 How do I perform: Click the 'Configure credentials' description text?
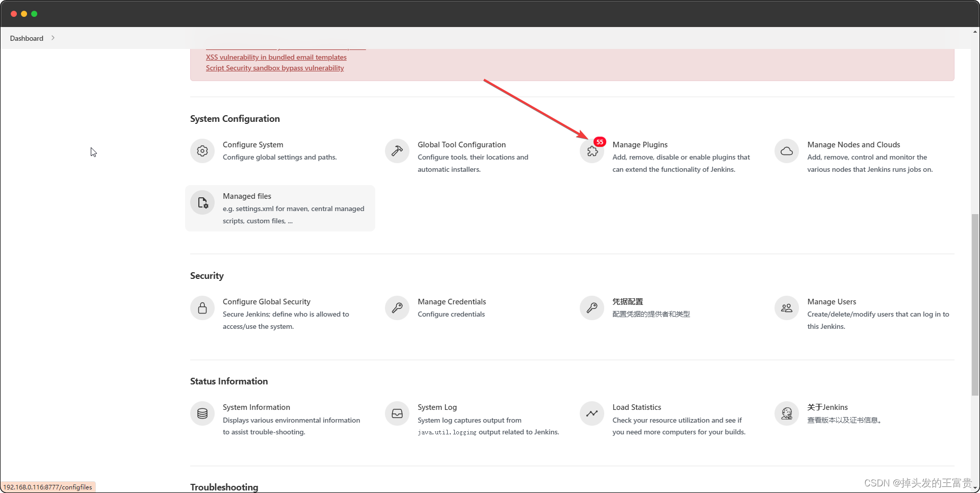pos(451,314)
